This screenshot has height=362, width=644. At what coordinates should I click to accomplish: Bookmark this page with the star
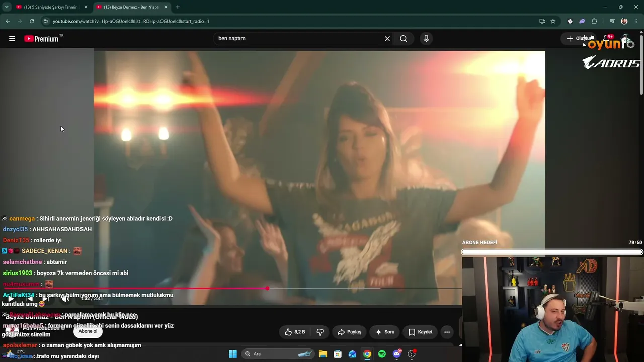click(553, 21)
